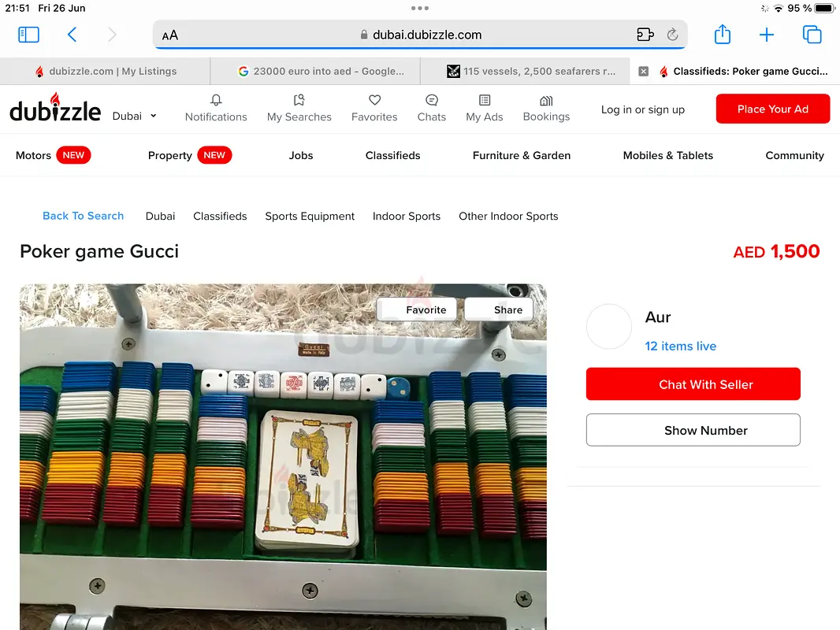The width and height of the screenshot is (840, 630).
Task: Click Back To Search link
Action: [83, 216]
